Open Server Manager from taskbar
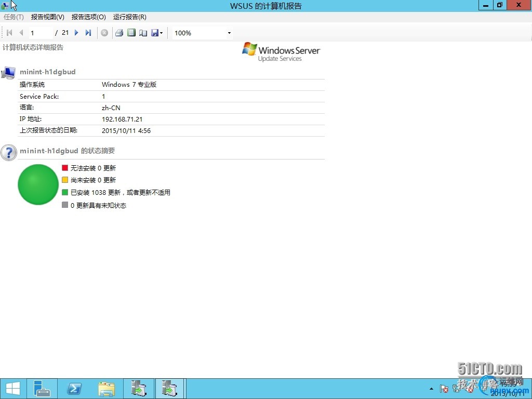Image resolution: width=532 pixels, height=399 pixels. point(42,389)
